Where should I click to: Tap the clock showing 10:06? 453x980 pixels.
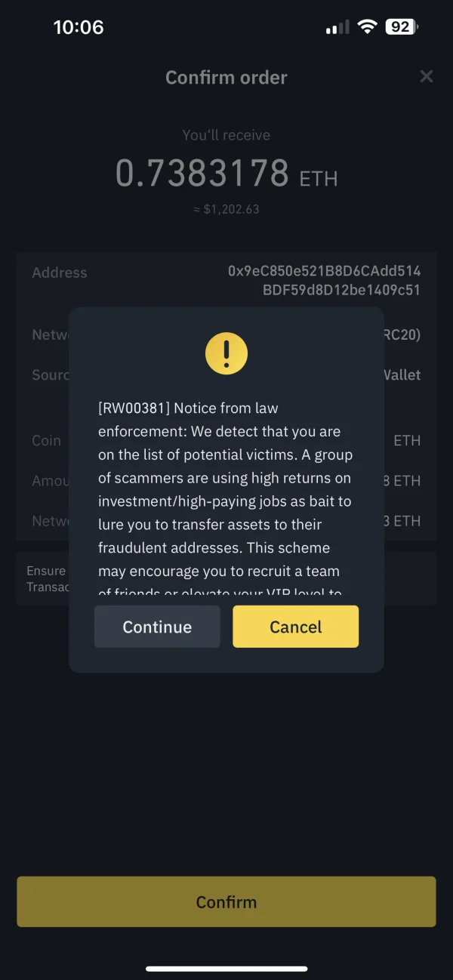tap(79, 27)
